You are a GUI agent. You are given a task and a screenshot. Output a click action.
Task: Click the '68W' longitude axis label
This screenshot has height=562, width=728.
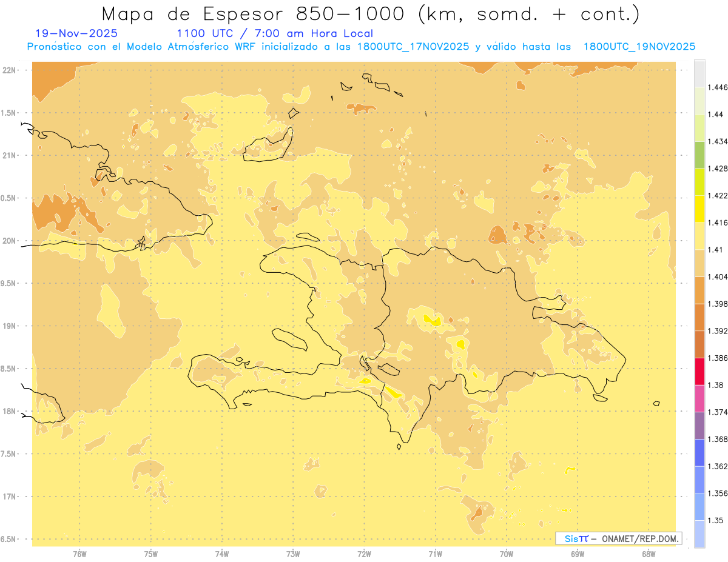(x=649, y=554)
